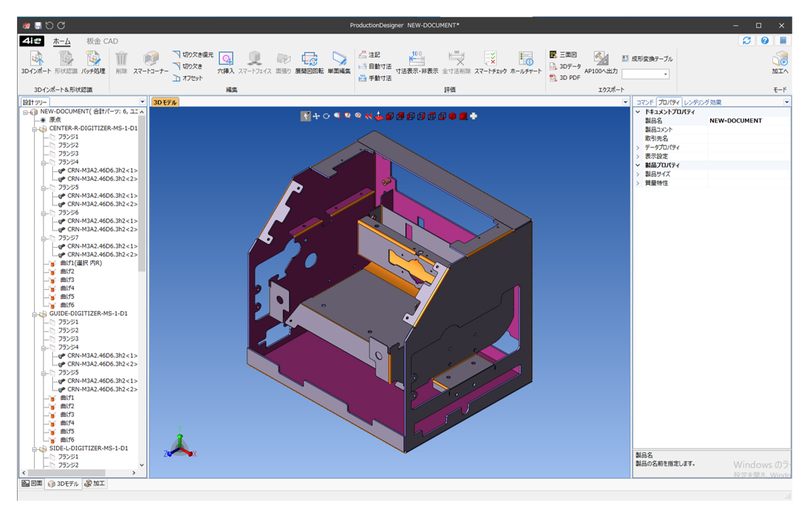812x517 pixels.
Task: Open the 成形変換テーブル combo box
Action: click(x=646, y=74)
